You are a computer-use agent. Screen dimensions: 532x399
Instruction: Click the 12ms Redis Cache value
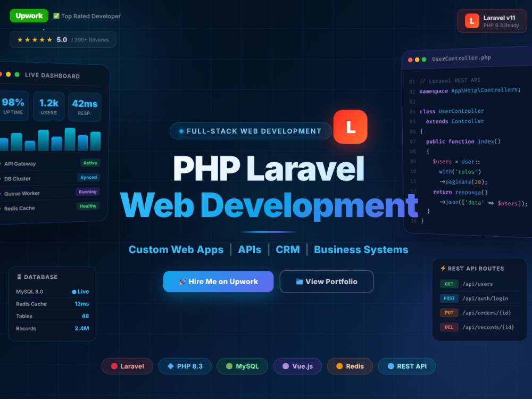tap(82, 304)
